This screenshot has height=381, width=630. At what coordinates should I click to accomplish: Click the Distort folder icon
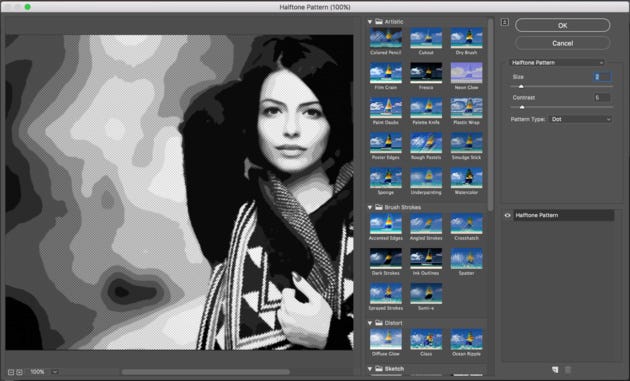click(x=378, y=323)
